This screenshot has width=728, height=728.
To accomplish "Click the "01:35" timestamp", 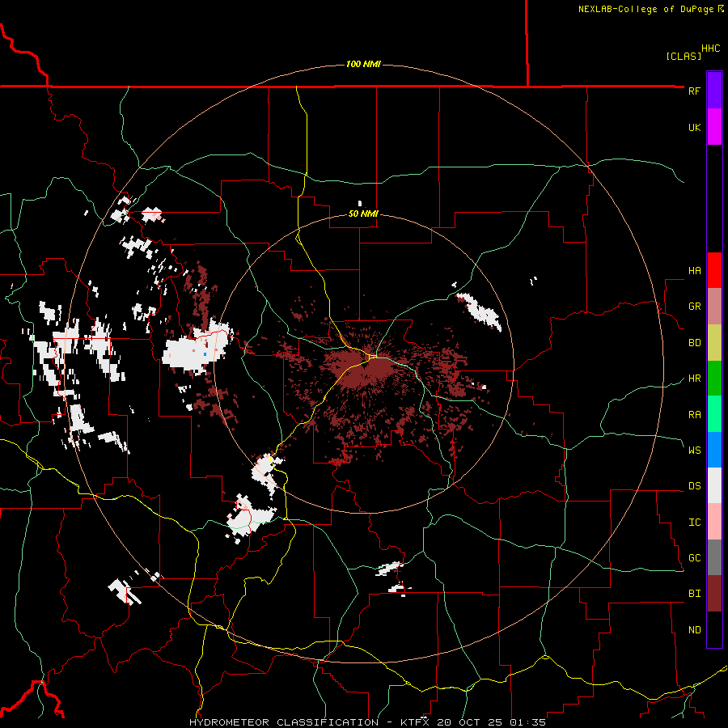I will pyautogui.click(x=527, y=722).
